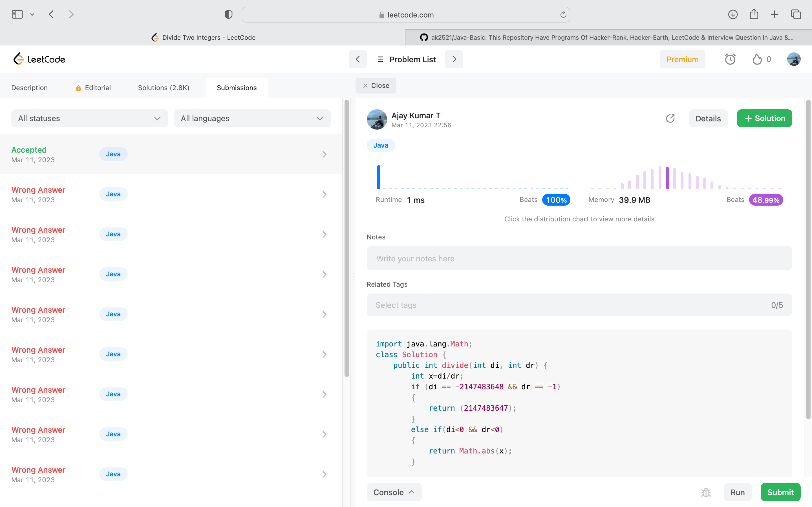The width and height of the screenshot is (812, 507).
Task: Close the submission detail panel
Action: pyautogui.click(x=376, y=86)
